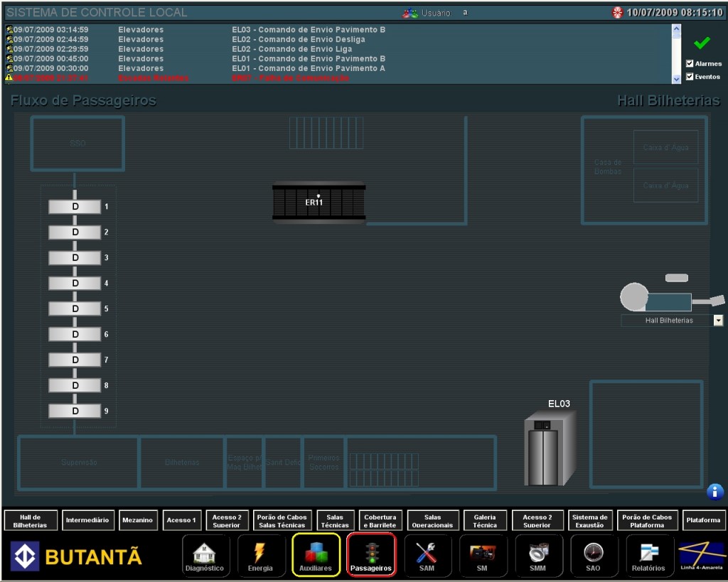Select the EL03 elevator graphic
The image size is (728, 582).
pyautogui.click(x=550, y=448)
